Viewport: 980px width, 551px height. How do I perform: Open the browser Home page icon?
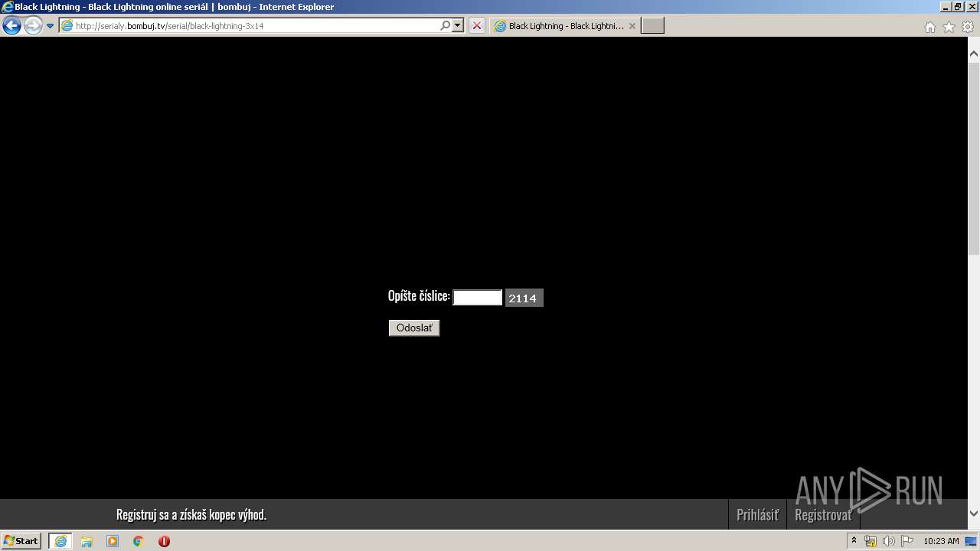point(929,27)
